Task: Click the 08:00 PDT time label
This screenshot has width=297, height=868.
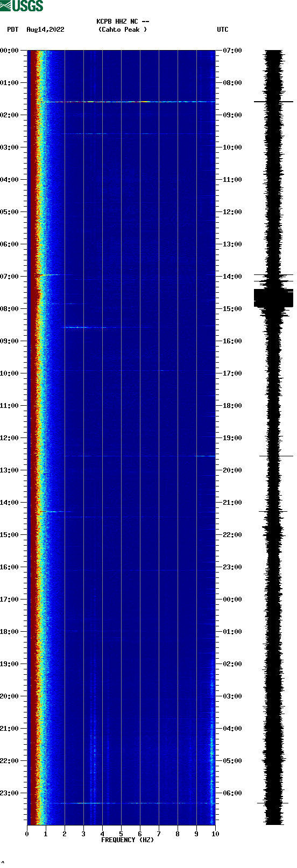Action: [10, 309]
